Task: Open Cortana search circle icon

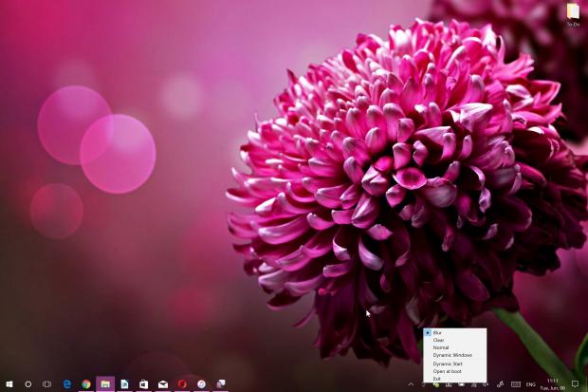Action: point(28,384)
